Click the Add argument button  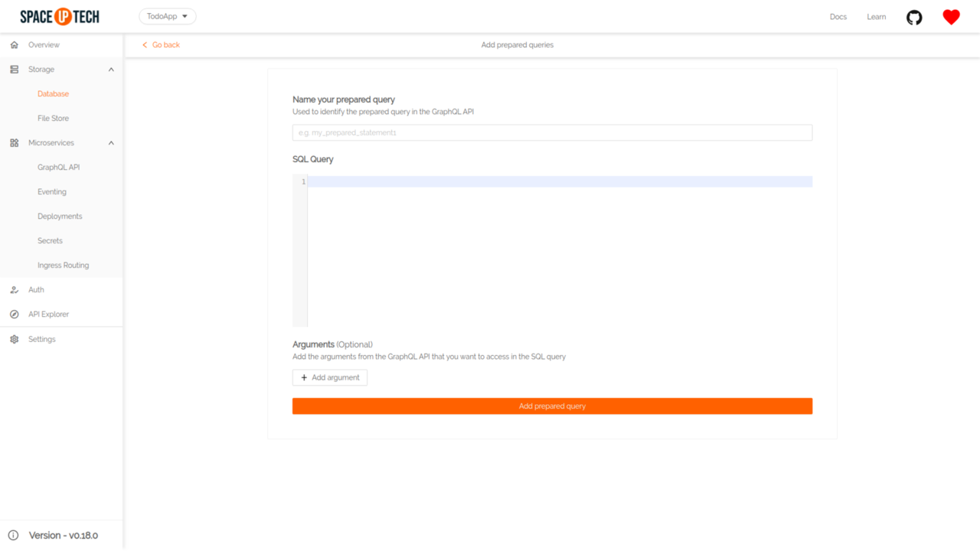(x=329, y=377)
